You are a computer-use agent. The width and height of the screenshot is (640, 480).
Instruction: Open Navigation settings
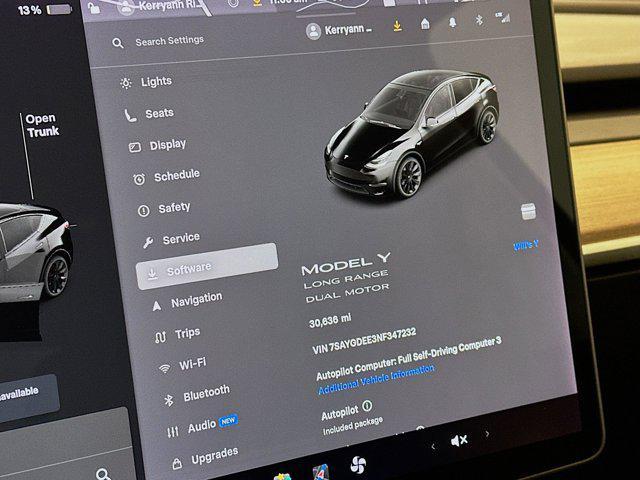coord(187,302)
